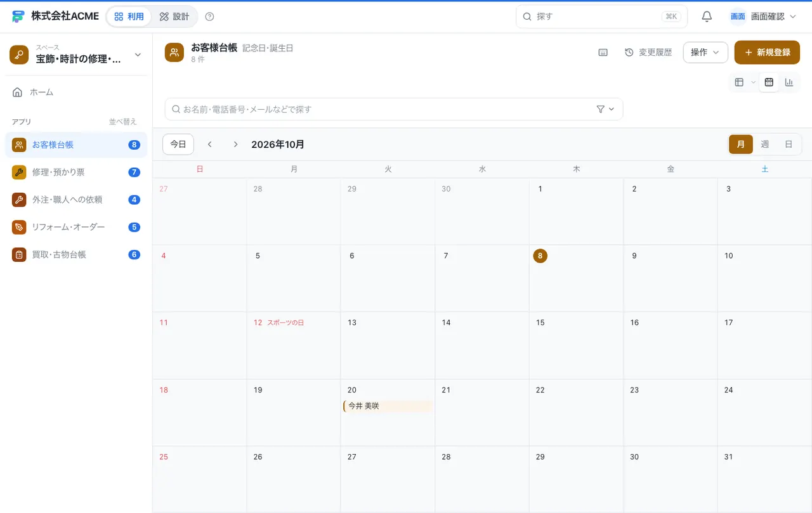
Task: Open the help question mark icon
Action: [210, 16]
